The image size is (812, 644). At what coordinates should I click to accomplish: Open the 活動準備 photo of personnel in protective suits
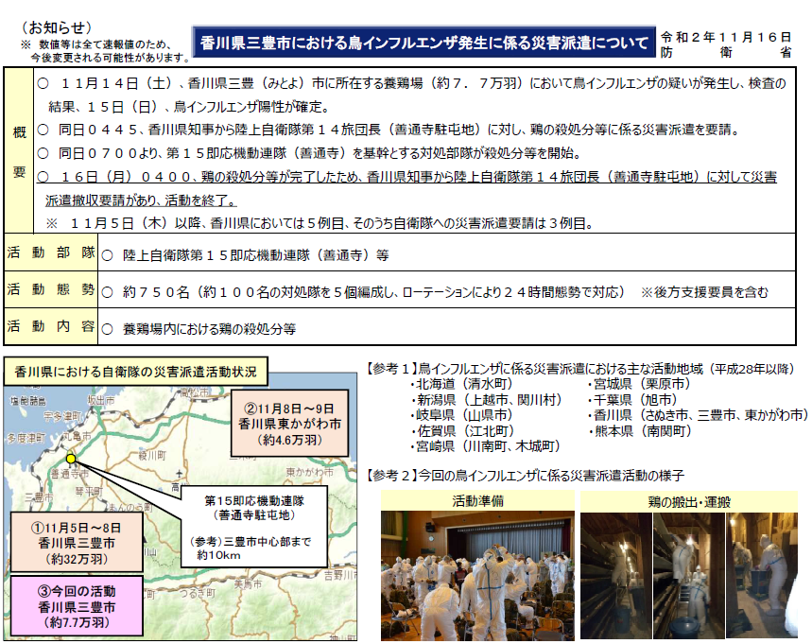477,575
